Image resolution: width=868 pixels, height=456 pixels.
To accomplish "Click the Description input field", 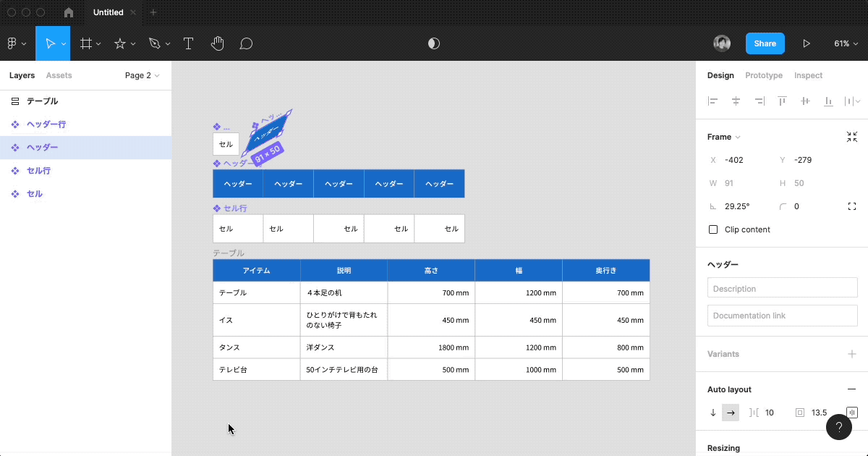I will coord(782,289).
